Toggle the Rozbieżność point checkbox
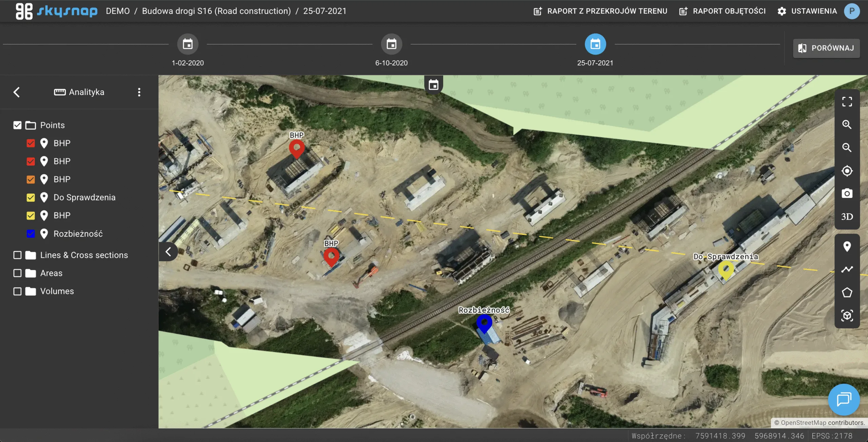The height and width of the screenshot is (442, 868). click(x=31, y=234)
